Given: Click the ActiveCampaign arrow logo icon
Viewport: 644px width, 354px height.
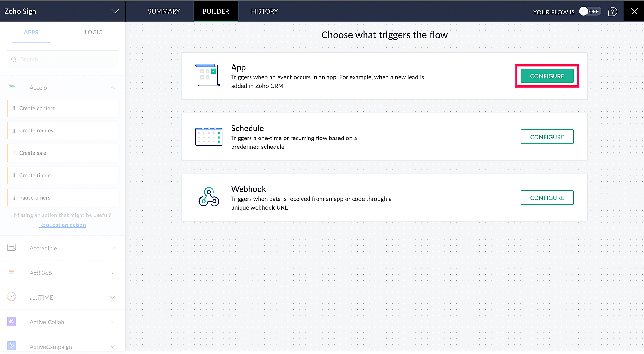Looking at the screenshot, I should pyautogui.click(x=12, y=346).
